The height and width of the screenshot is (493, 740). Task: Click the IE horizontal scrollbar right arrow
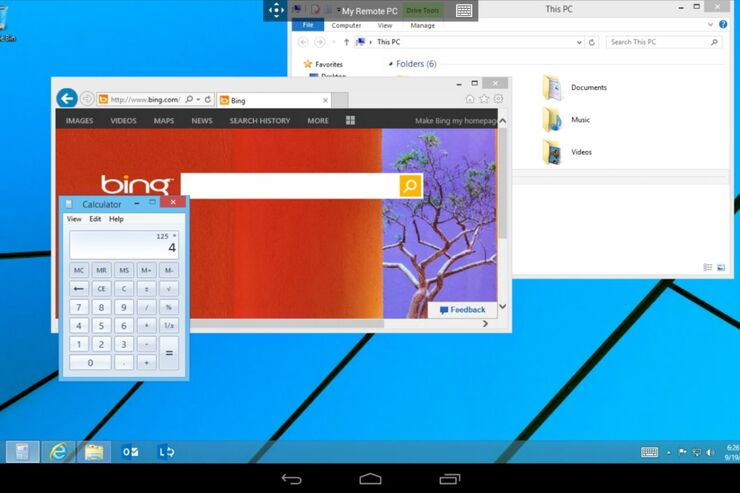point(485,324)
